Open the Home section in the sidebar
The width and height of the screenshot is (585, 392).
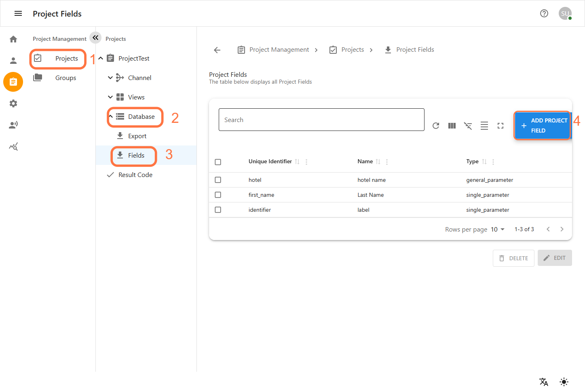click(13, 39)
